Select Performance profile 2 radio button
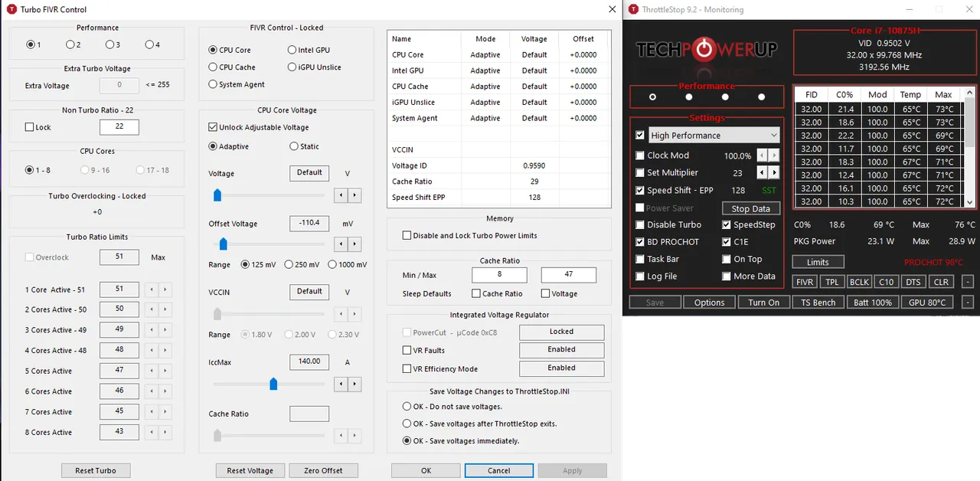Viewport: 980px width, 481px height. (x=70, y=44)
